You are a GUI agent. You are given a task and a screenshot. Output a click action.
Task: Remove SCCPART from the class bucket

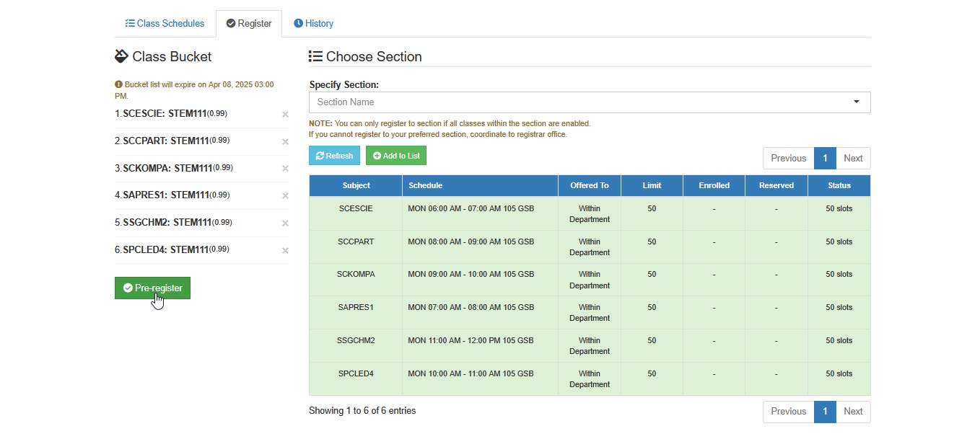coord(285,141)
